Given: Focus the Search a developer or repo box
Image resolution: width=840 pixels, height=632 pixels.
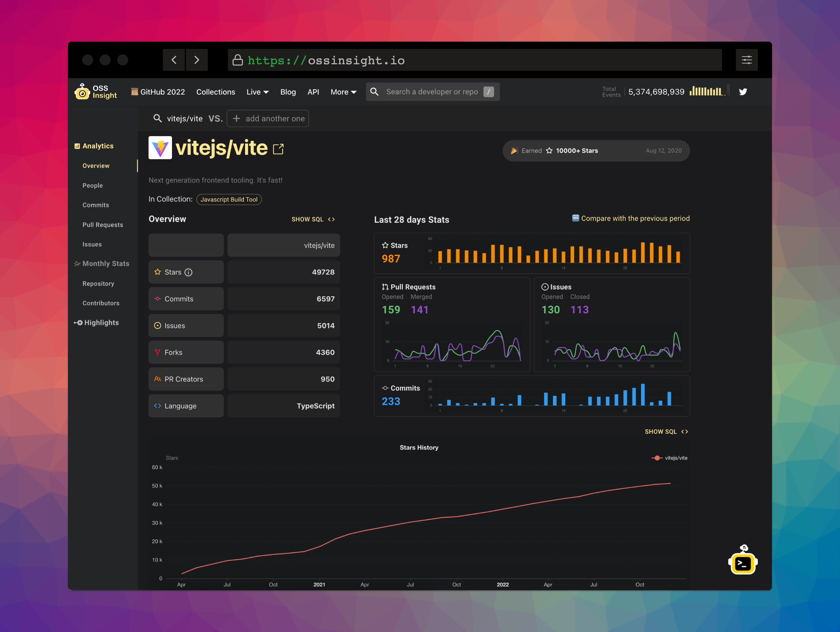Looking at the screenshot, I should 431,92.
